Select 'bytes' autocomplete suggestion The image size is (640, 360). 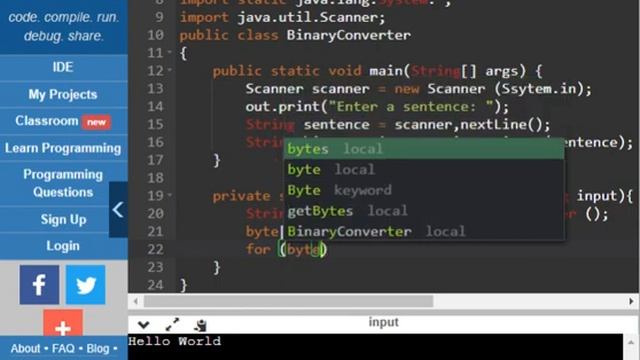[424, 149]
